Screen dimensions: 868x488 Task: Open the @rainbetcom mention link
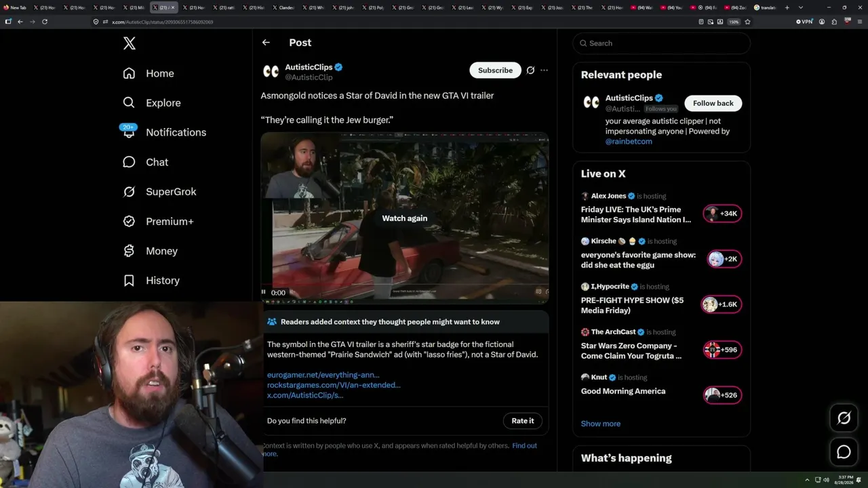629,142
